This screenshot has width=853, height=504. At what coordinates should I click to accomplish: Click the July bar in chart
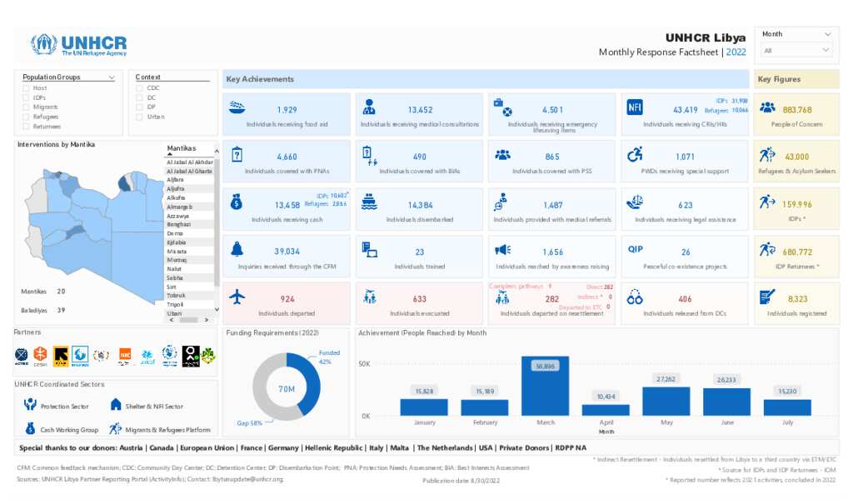point(787,407)
